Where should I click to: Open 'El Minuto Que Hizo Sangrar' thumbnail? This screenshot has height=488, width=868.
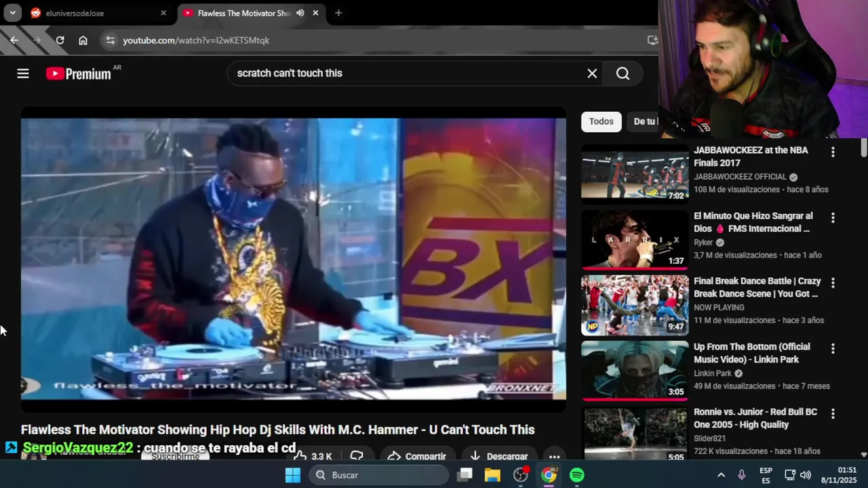tap(635, 239)
